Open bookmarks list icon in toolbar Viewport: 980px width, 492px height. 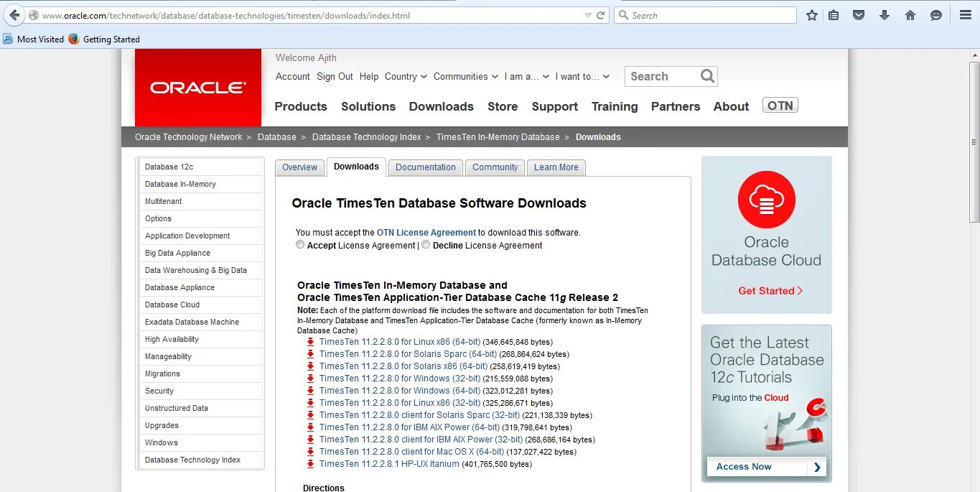click(x=834, y=15)
